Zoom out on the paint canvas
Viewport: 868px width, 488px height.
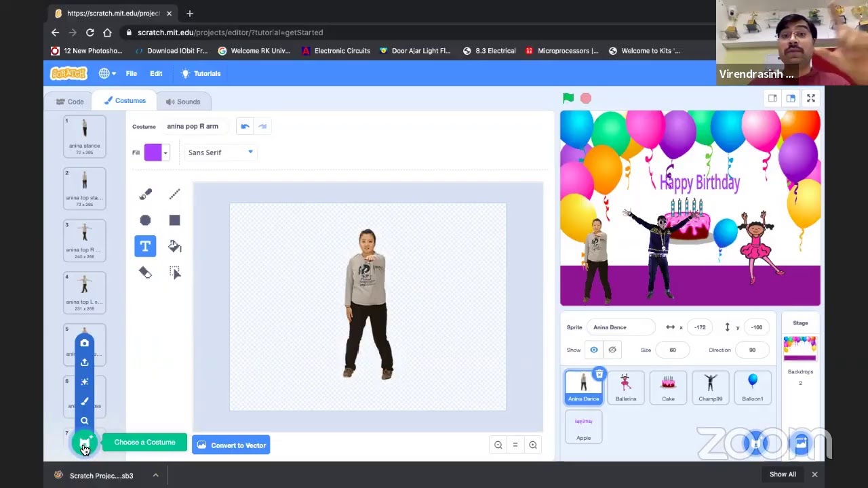click(x=498, y=445)
